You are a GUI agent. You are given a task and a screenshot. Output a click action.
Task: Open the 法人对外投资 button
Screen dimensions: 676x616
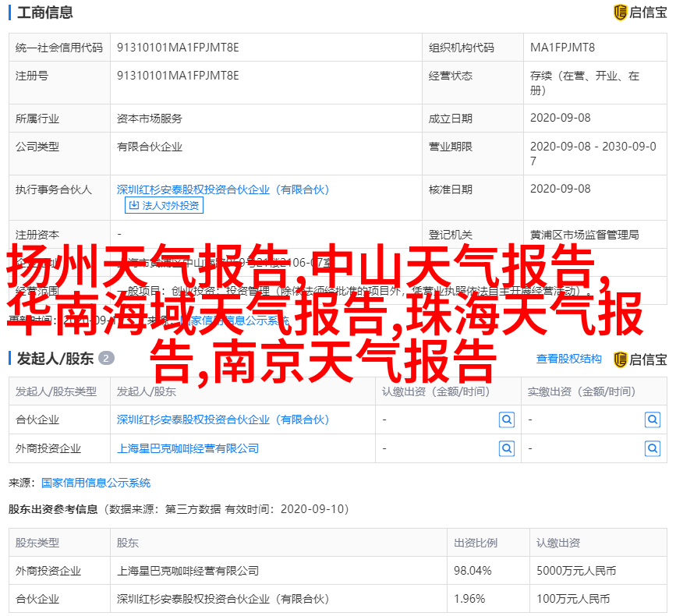click(164, 205)
